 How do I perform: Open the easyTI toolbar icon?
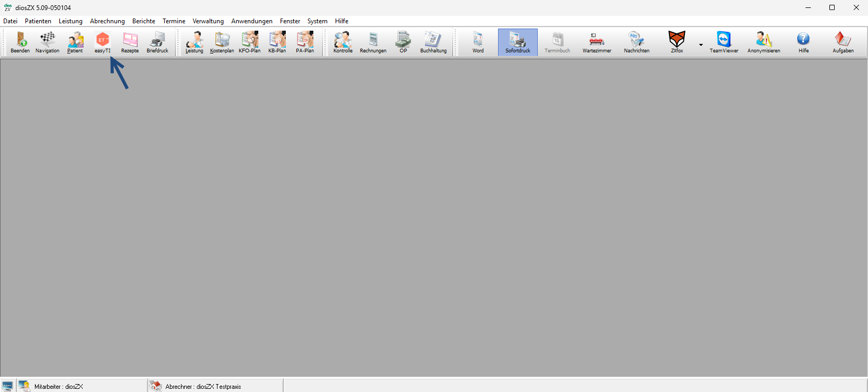[102, 42]
